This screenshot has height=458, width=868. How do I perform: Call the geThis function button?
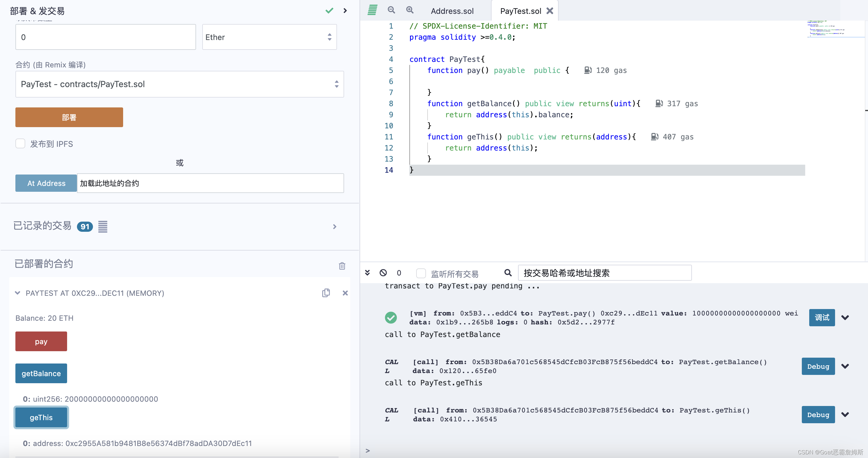(41, 418)
